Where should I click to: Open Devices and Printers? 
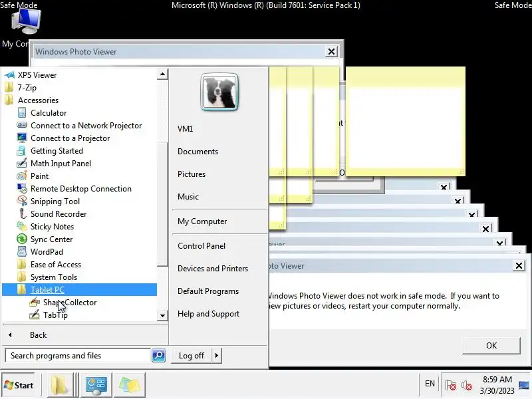tap(213, 269)
